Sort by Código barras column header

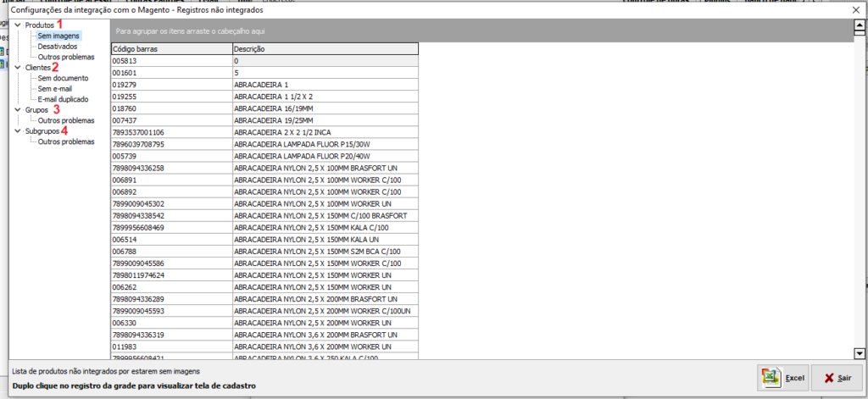171,48
